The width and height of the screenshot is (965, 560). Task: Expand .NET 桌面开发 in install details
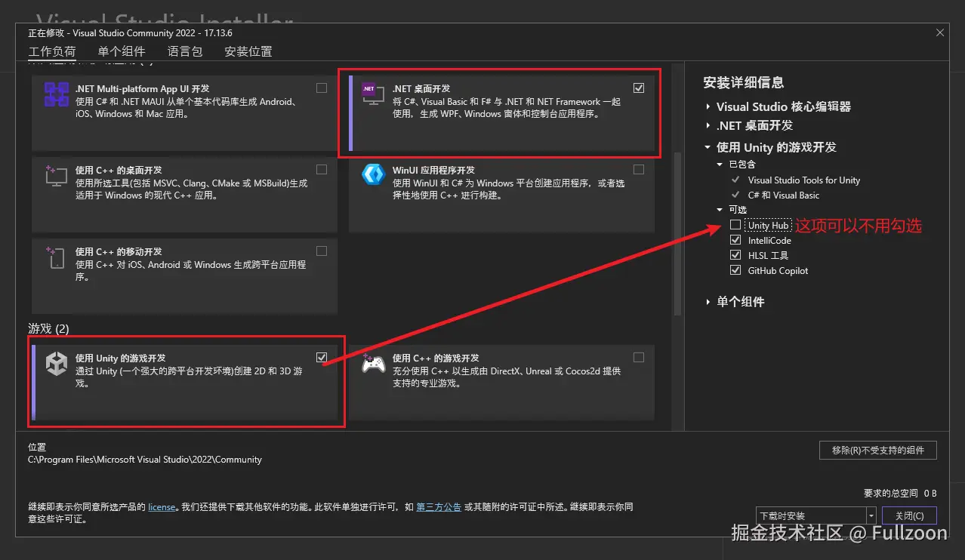click(x=708, y=126)
